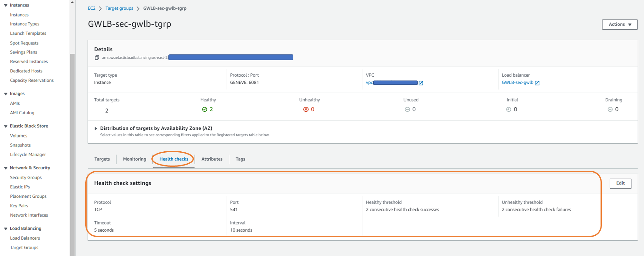Go to Target groups in breadcrumb
The height and width of the screenshot is (256, 644).
click(x=119, y=8)
